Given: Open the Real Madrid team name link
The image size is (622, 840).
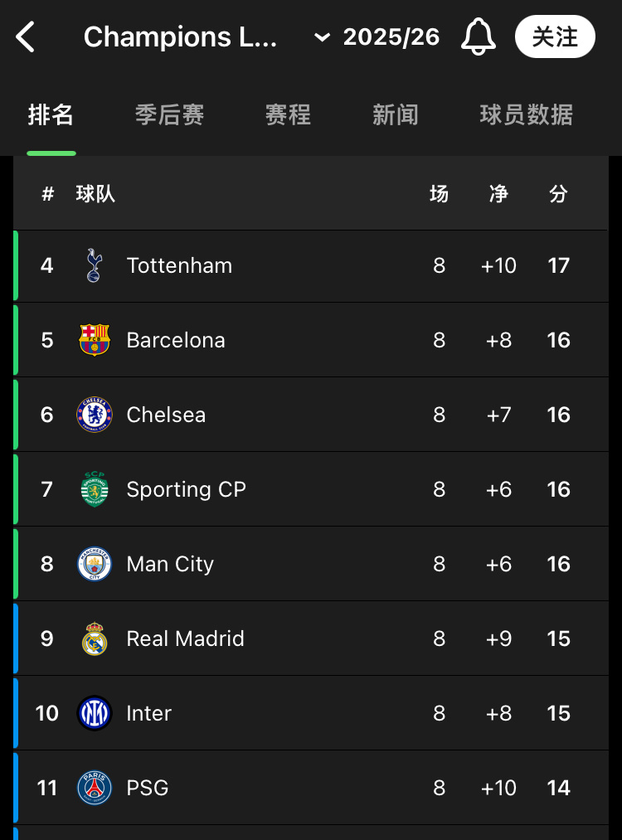Looking at the screenshot, I should point(185,638).
